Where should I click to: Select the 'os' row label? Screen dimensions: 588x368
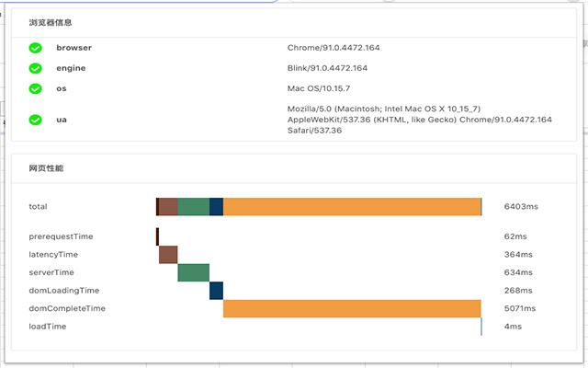(x=62, y=88)
